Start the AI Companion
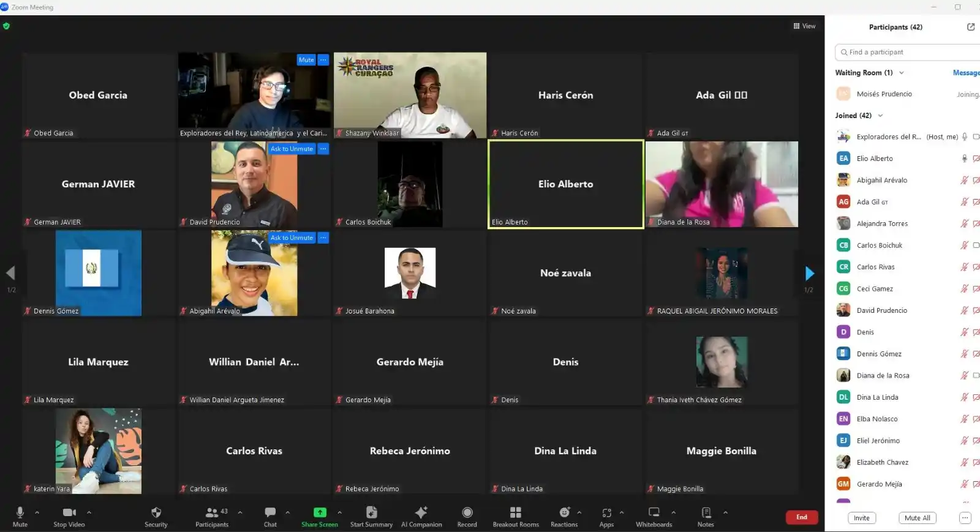 (x=421, y=513)
